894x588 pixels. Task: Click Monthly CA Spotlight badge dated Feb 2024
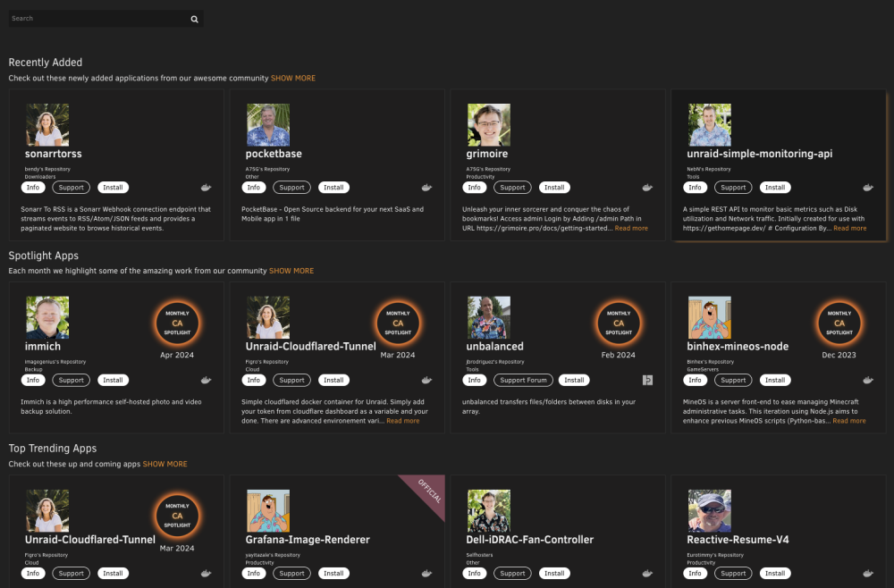tap(619, 323)
